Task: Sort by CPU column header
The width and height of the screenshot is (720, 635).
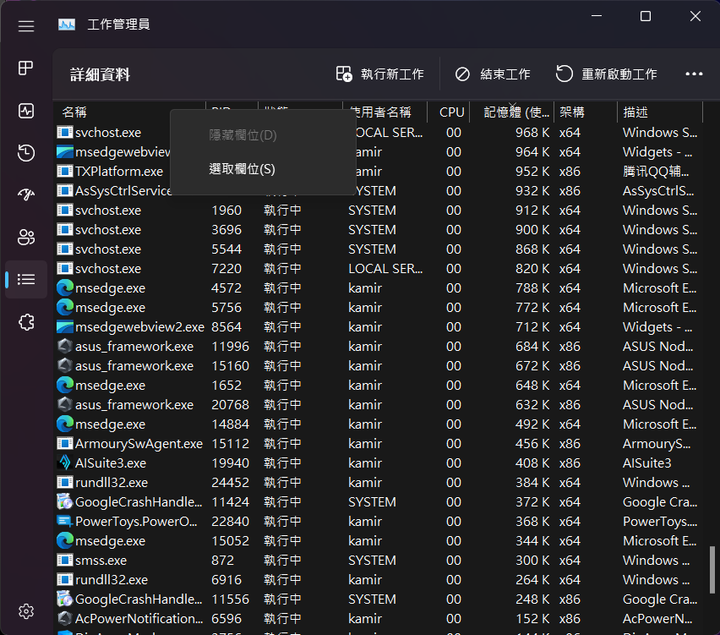Action: point(451,112)
